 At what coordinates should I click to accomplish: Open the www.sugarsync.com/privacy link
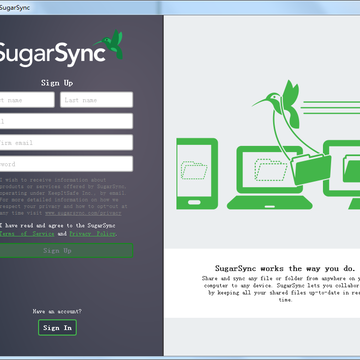83,213
